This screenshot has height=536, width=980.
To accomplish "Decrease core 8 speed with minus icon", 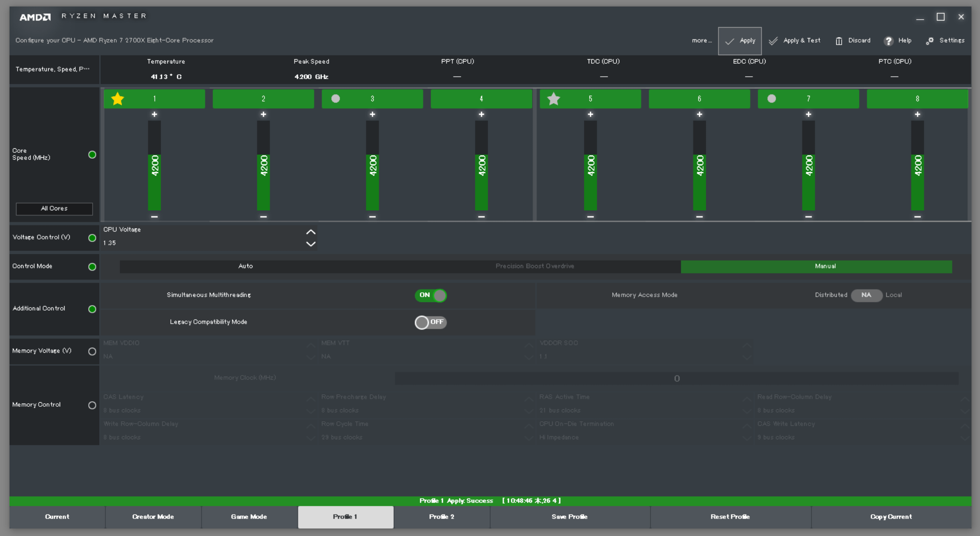I will [x=917, y=216].
